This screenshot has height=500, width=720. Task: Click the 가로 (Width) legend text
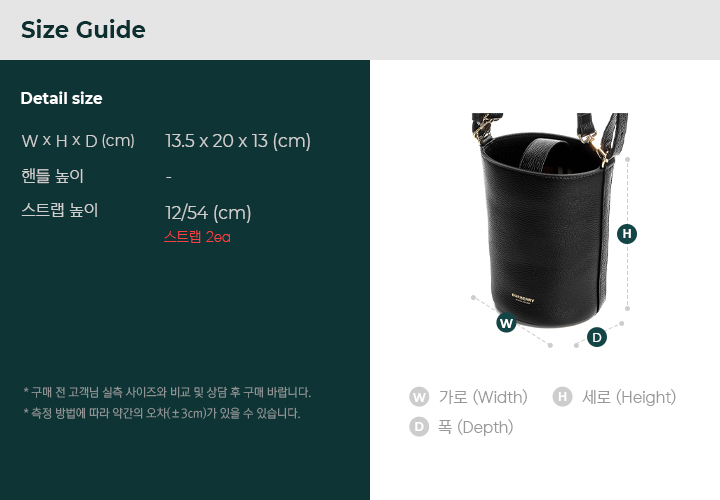point(483,397)
